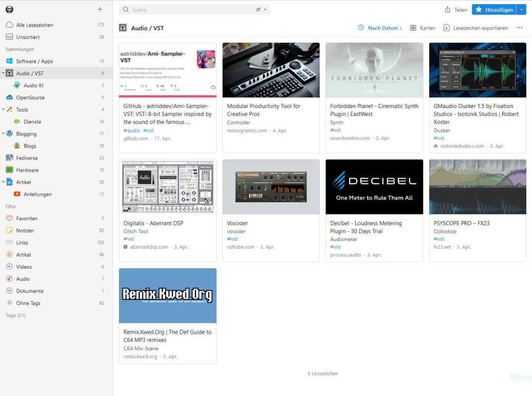The width and height of the screenshot is (532, 396).
Task: Click Lesezeichen exportieren
Action: pos(476,28)
